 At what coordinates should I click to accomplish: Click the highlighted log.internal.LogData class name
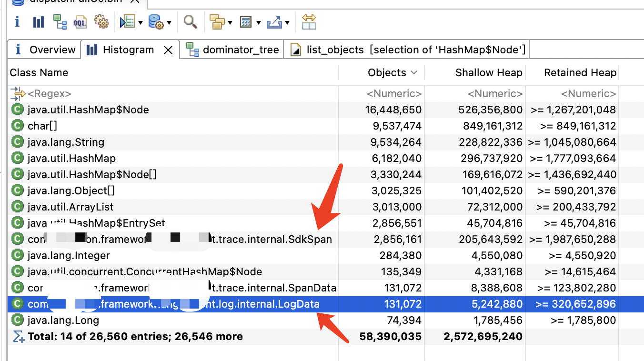coord(173,304)
